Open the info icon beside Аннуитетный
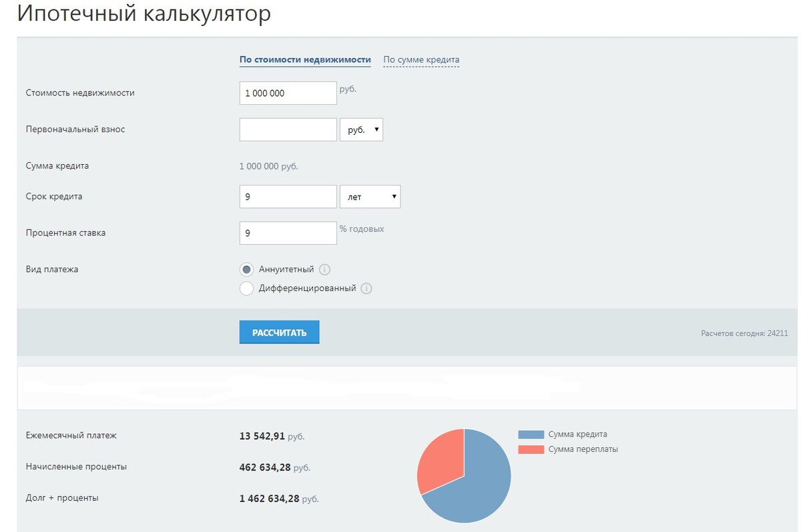 [x=324, y=270]
